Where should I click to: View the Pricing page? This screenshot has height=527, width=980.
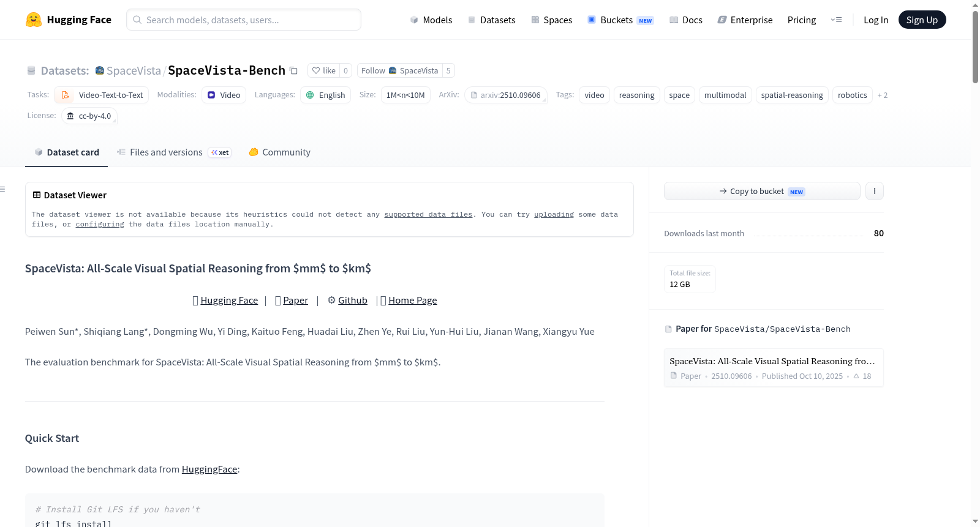[x=802, y=20]
